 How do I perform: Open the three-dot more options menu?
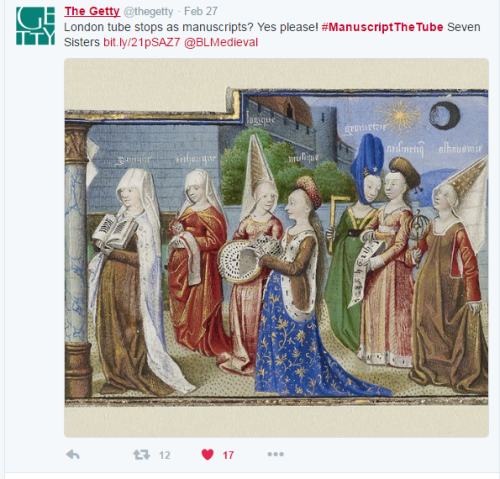[x=276, y=454]
